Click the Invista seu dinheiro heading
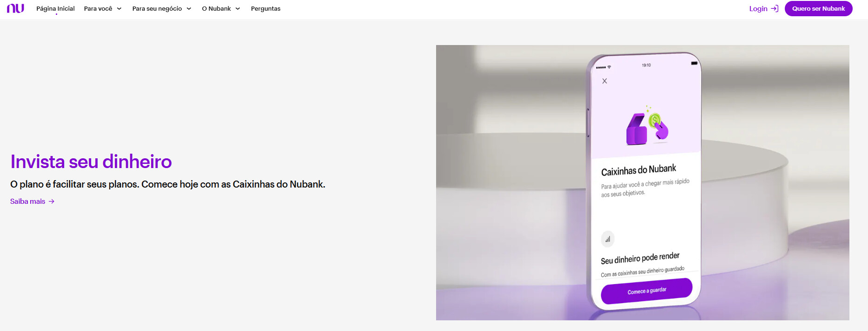868x331 pixels. click(x=91, y=162)
